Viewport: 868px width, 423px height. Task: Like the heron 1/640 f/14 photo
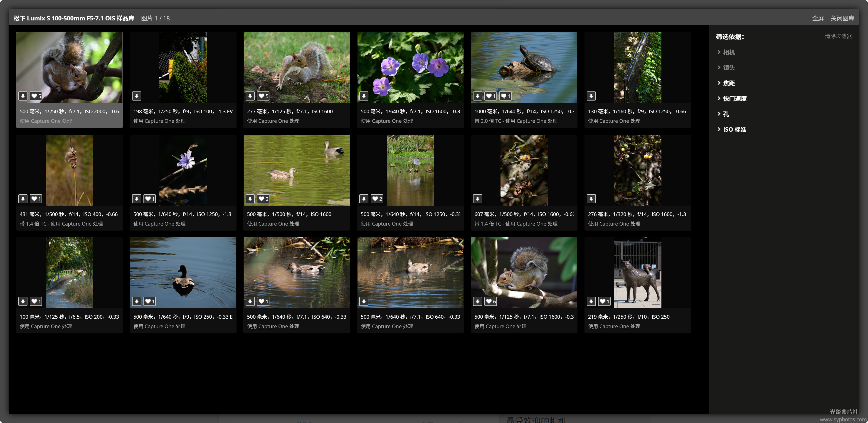[377, 199]
